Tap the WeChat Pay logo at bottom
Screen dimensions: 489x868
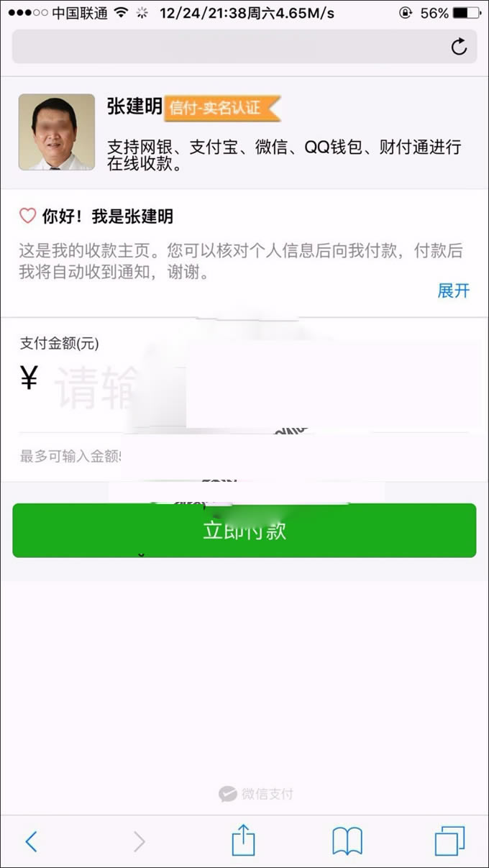[256, 794]
